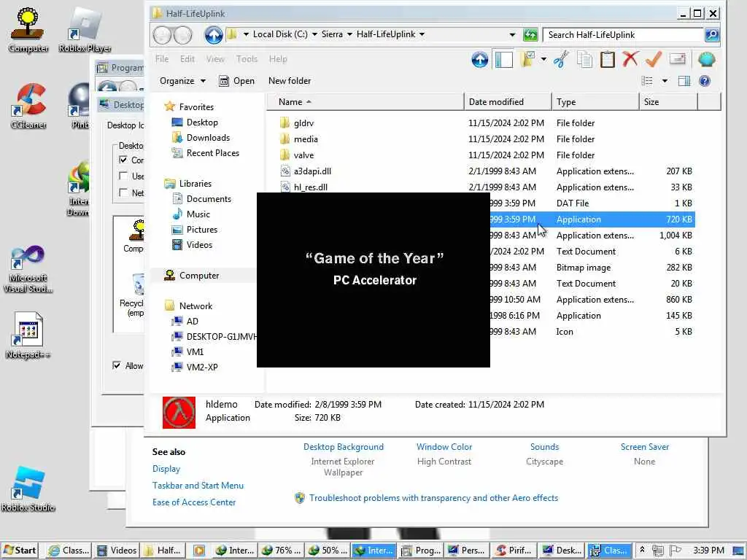Image resolution: width=747 pixels, height=560 pixels.
Task: Open the Edit menu
Action: (x=187, y=59)
